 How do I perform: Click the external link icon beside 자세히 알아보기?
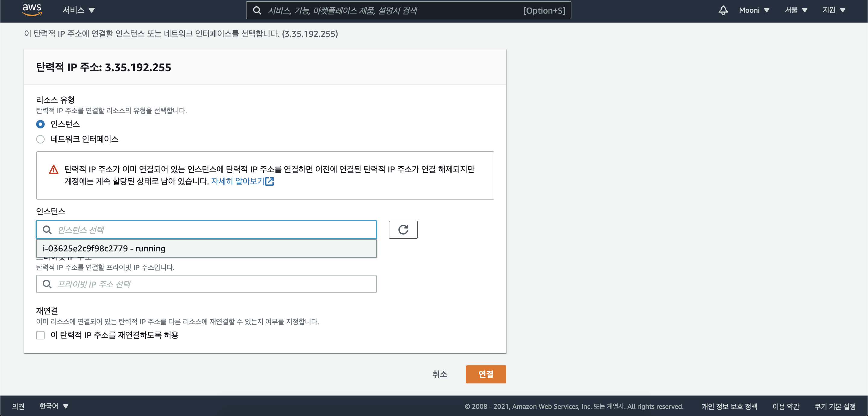click(x=269, y=181)
